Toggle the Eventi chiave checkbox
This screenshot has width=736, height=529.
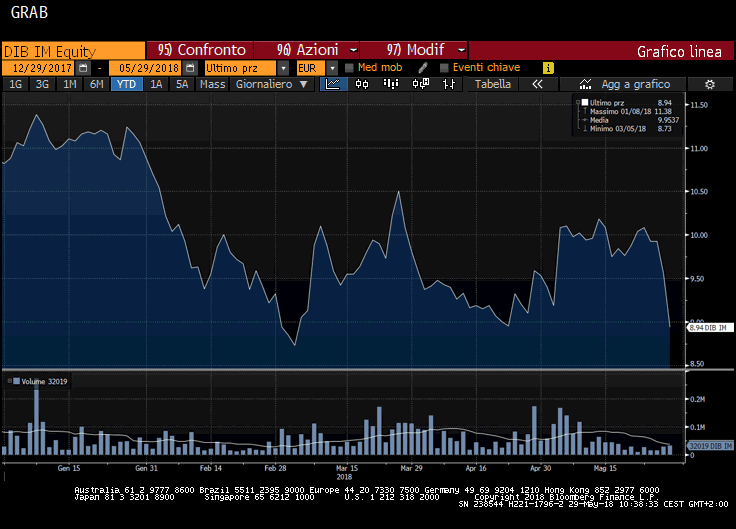[x=444, y=67]
